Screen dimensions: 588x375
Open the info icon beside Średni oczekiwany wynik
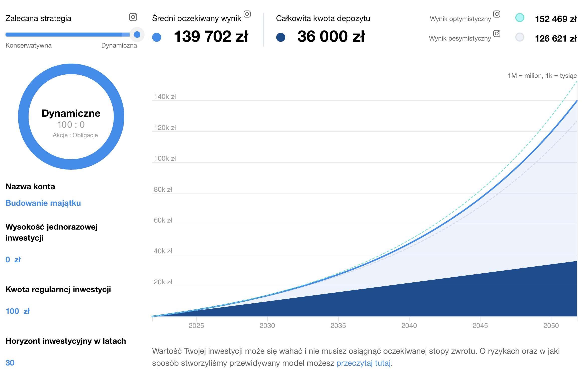pyautogui.click(x=247, y=14)
